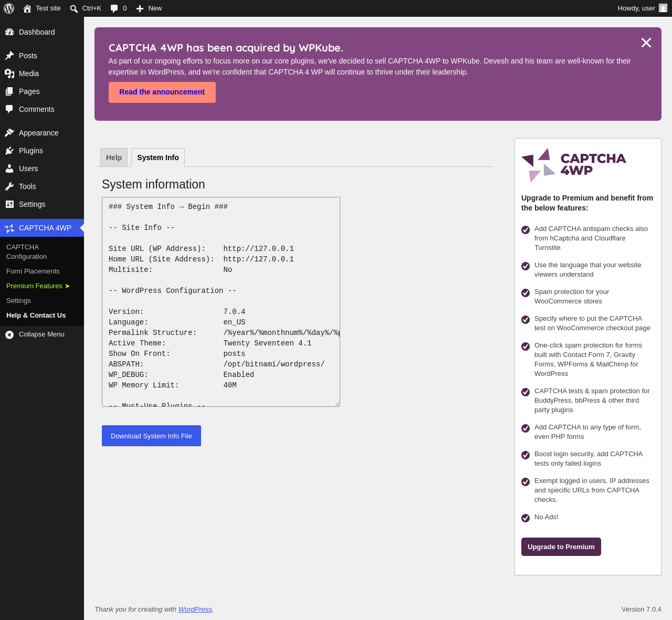Dismiss the WPKube acquisition notice
672x620 pixels.
(646, 43)
